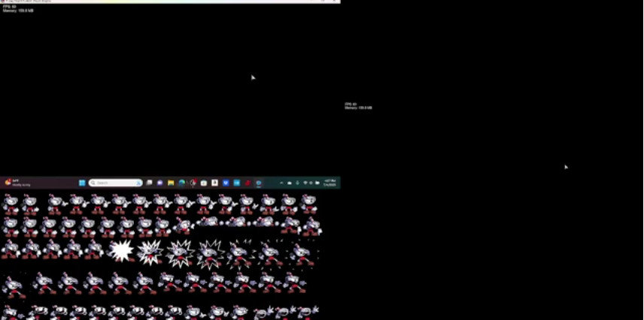Screen dimensions: 644x320
Task: Select the active game engine taskbar icon
Action: (259, 183)
